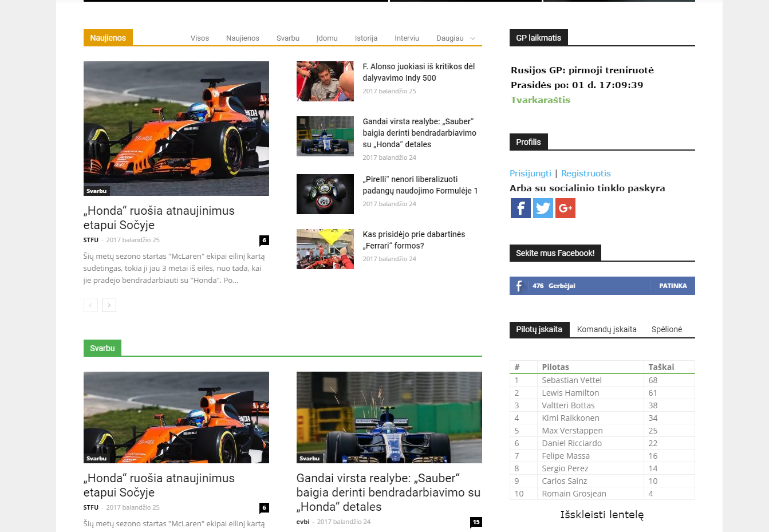Image resolution: width=769 pixels, height=532 pixels.
Task: Open large McLaren photo in Naujienos section
Action: pyautogui.click(x=176, y=128)
